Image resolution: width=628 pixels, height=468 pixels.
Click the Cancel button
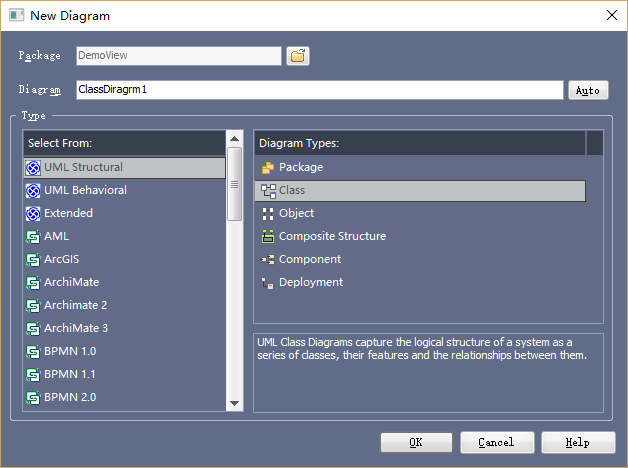(x=497, y=442)
